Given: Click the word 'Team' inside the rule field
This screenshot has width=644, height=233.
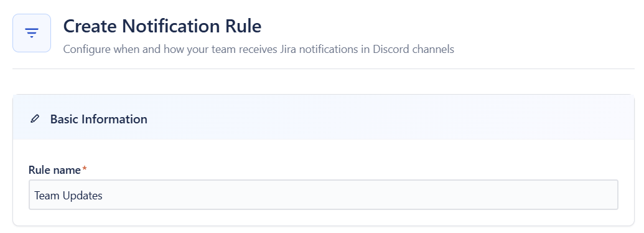Looking at the screenshot, I should pyautogui.click(x=47, y=195).
